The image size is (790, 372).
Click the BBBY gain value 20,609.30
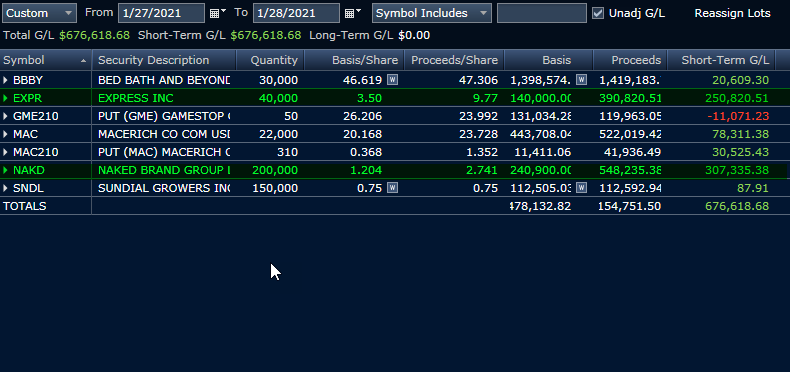[x=742, y=80]
